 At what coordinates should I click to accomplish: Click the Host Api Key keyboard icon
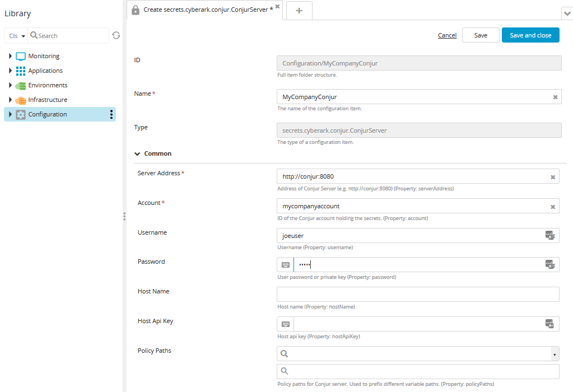point(286,324)
